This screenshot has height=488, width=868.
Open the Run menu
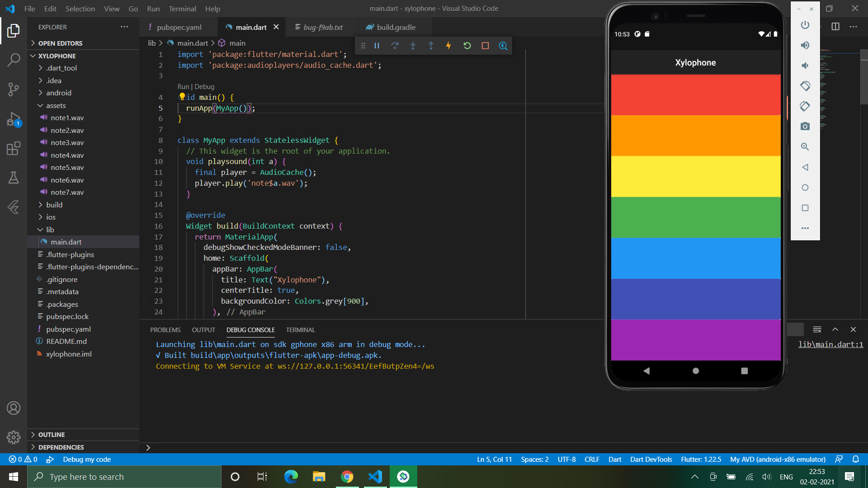[x=153, y=9]
